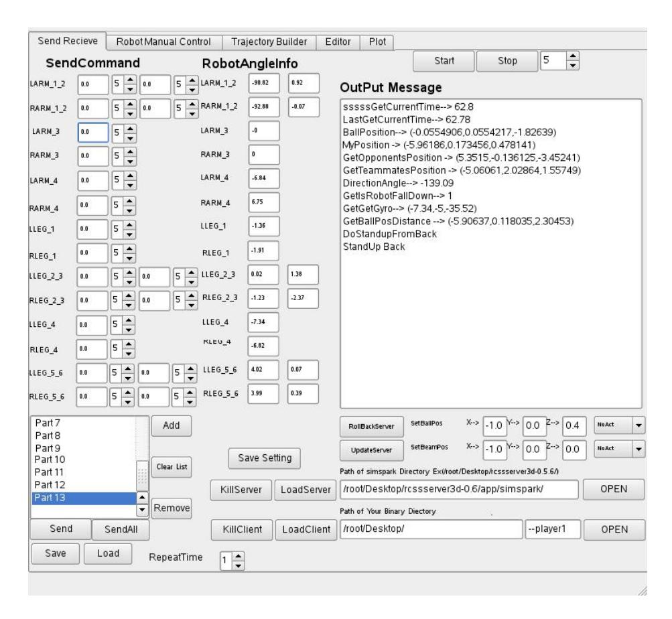Screen dimensions: 672x619
Task: Click the Save button
Action: click(x=56, y=553)
